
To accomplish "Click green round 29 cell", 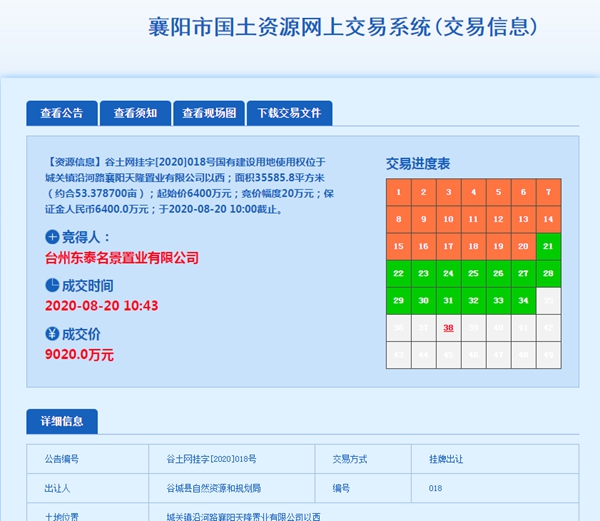I will click(x=399, y=301).
